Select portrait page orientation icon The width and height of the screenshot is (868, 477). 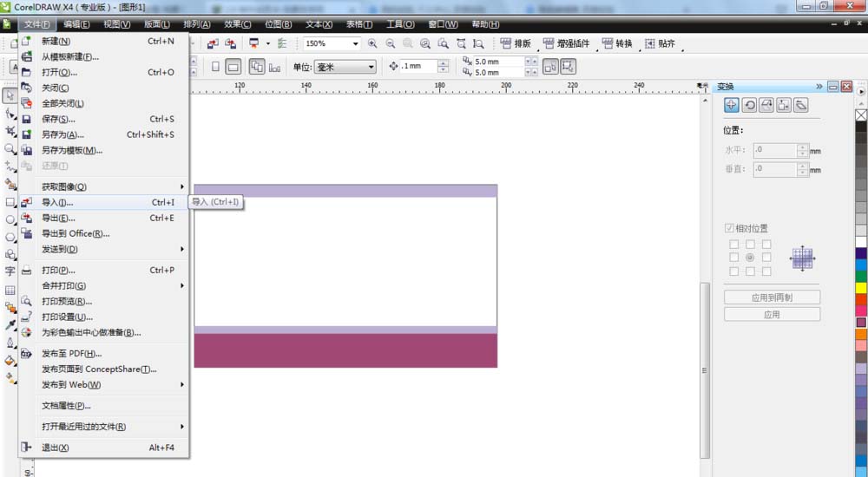click(215, 67)
